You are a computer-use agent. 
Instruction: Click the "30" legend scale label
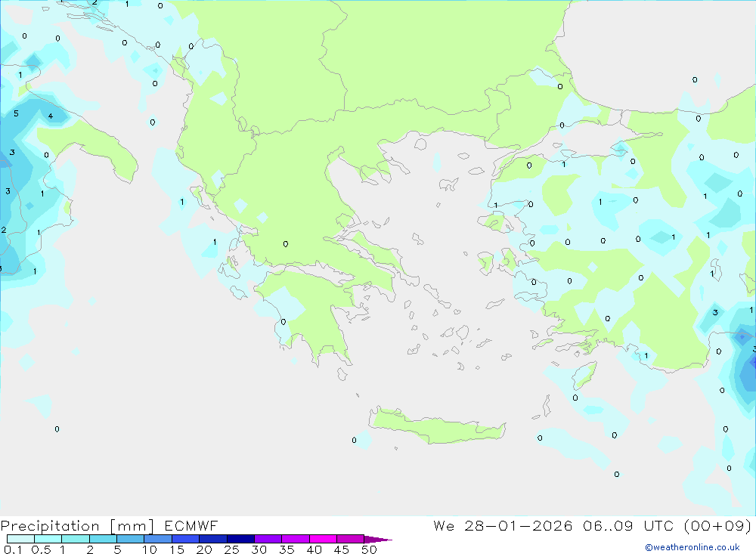259,549
